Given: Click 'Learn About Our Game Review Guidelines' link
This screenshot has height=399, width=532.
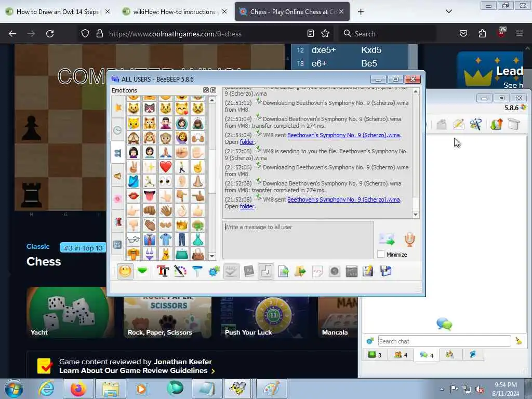Looking at the screenshot, I should [x=137, y=370].
